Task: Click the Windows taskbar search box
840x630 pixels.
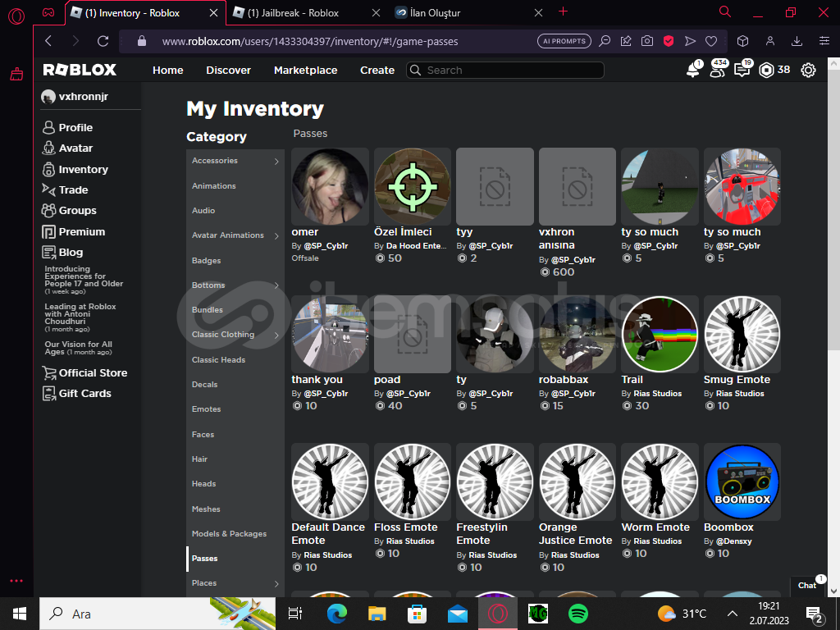Action: (x=157, y=614)
